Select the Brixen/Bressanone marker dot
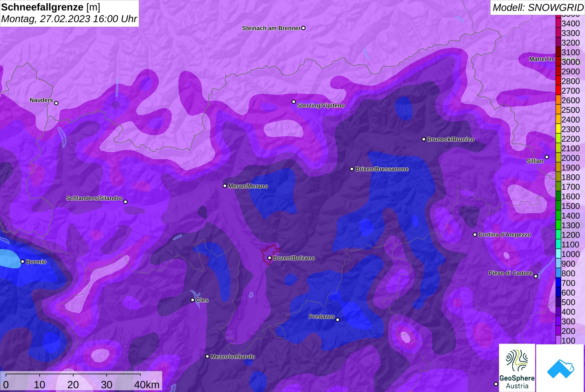Image resolution: width=585 pixels, height=392 pixels. [352, 169]
